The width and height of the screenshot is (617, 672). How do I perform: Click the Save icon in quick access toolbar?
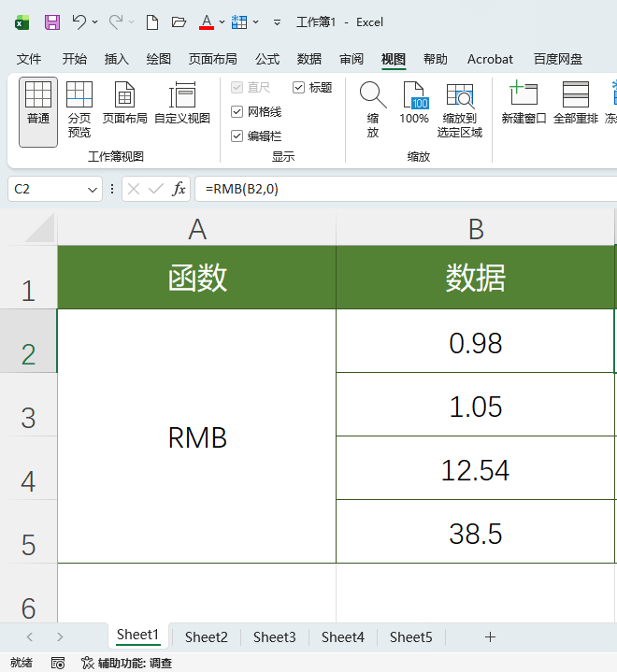51,21
